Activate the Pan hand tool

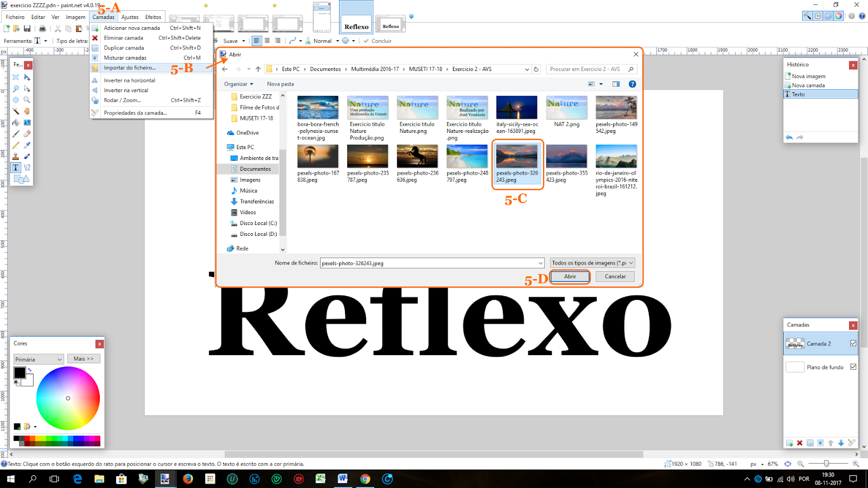click(27, 111)
